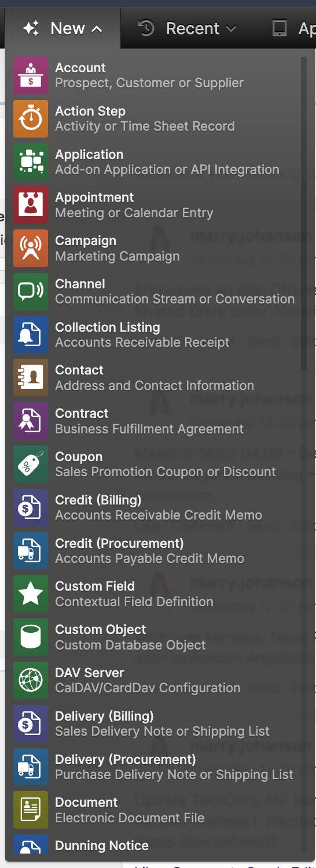Viewport: 316px width, 868px height.
Task: Select the Channel speech bubble icon
Action: tap(31, 291)
